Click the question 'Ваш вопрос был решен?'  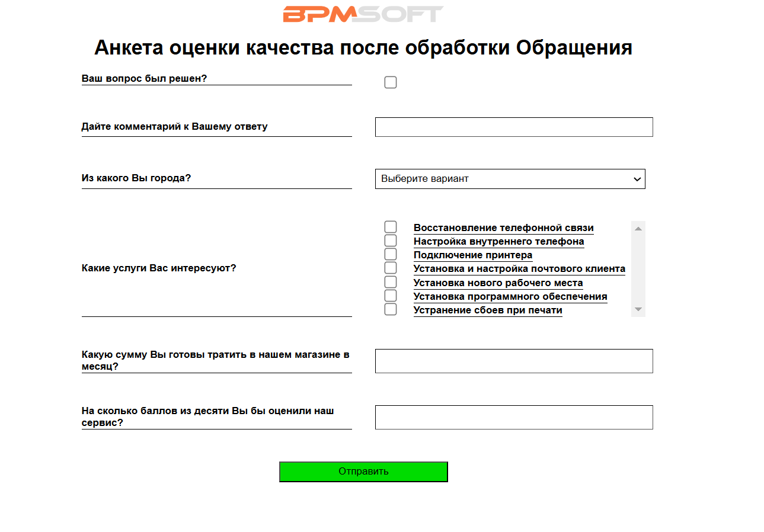tap(144, 78)
